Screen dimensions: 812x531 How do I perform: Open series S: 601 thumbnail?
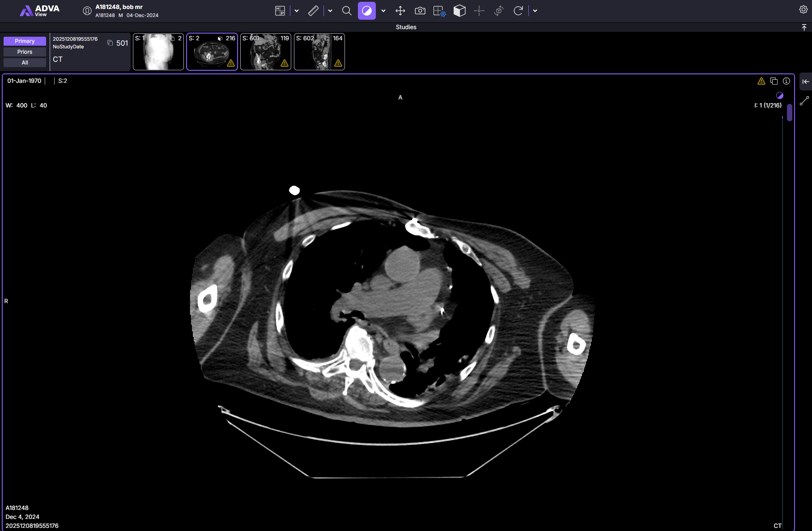[x=266, y=51]
